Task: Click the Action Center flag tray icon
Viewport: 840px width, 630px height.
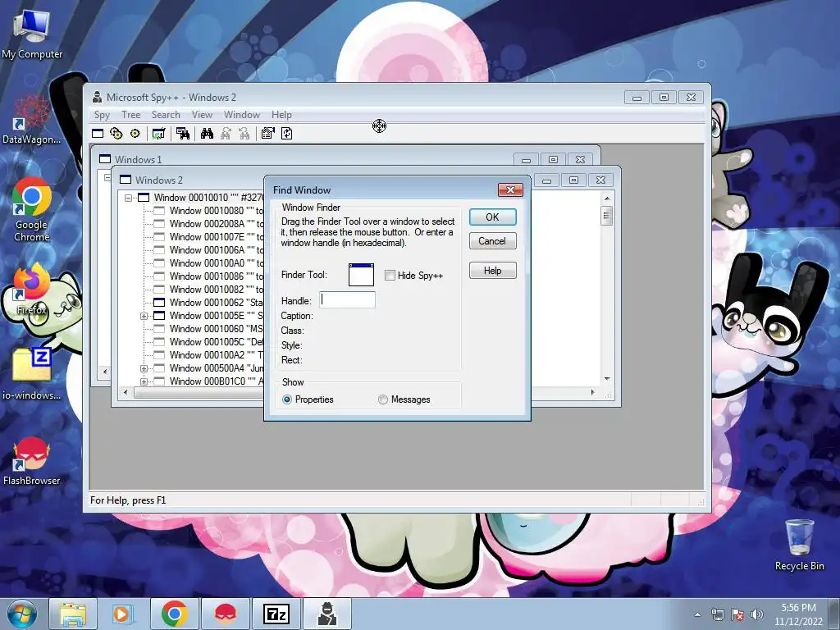Action: [x=737, y=614]
